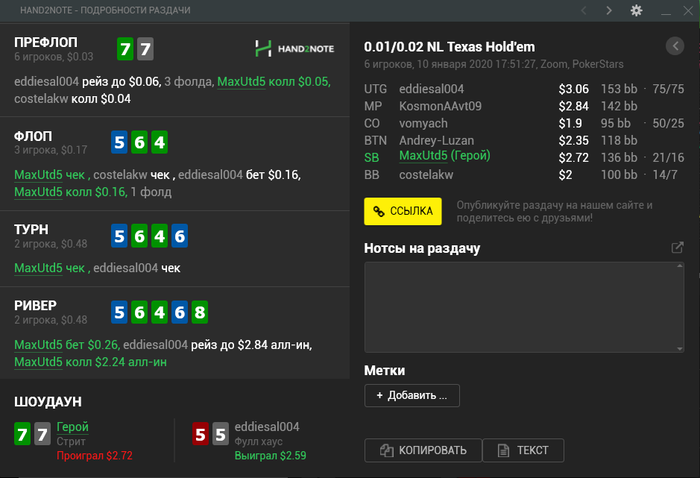Open Герой link in showdown section

(73, 427)
